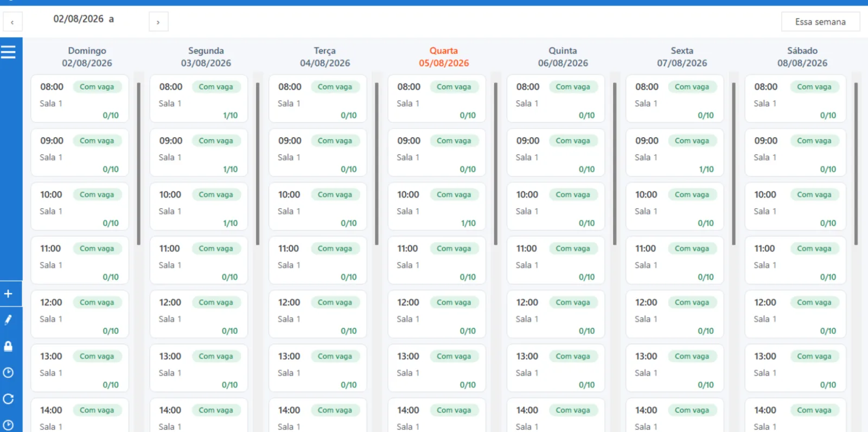This screenshot has height=432, width=868.
Task: Open the Terça 13:00 slot card
Action: 318,368
